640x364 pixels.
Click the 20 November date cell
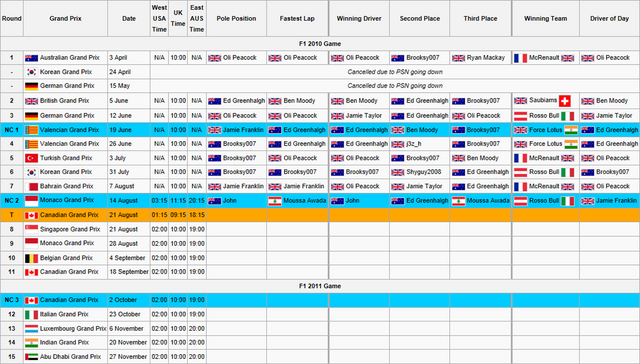(128, 342)
